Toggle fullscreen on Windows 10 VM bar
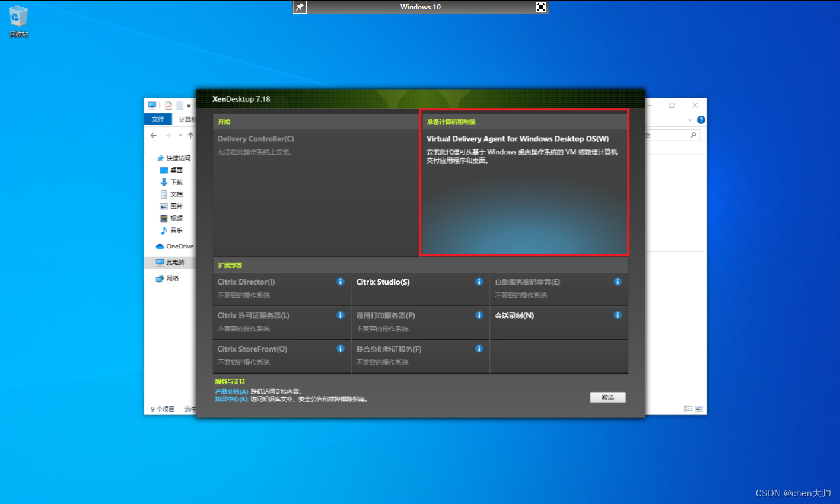 pyautogui.click(x=541, y=7)
